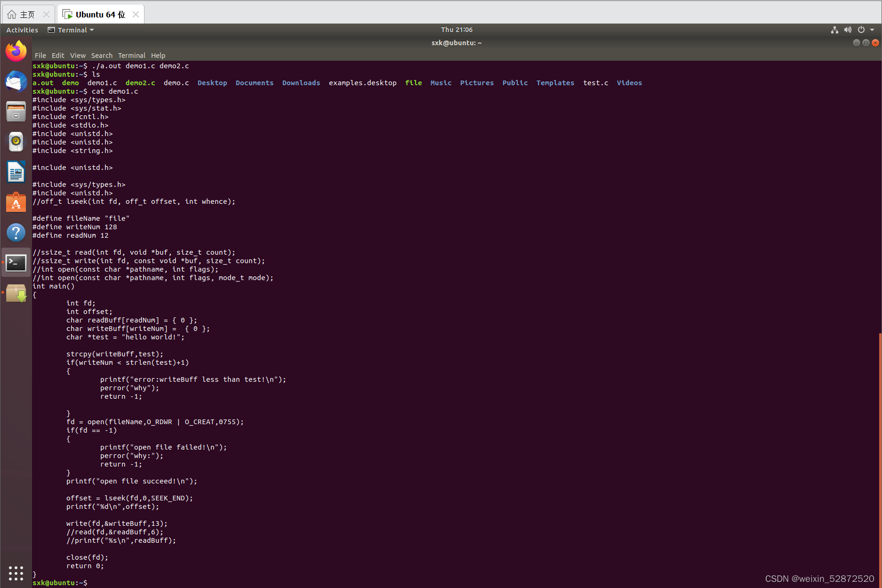The height and width of the screenshot is (588, 882).
Task: Click the Music directory name
Action: pos(441,83)
